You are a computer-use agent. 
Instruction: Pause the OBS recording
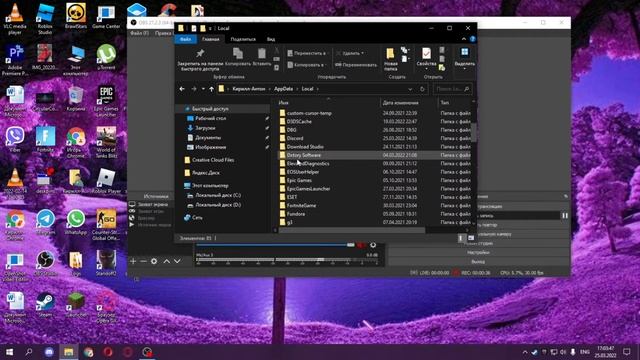pos(565,216)
